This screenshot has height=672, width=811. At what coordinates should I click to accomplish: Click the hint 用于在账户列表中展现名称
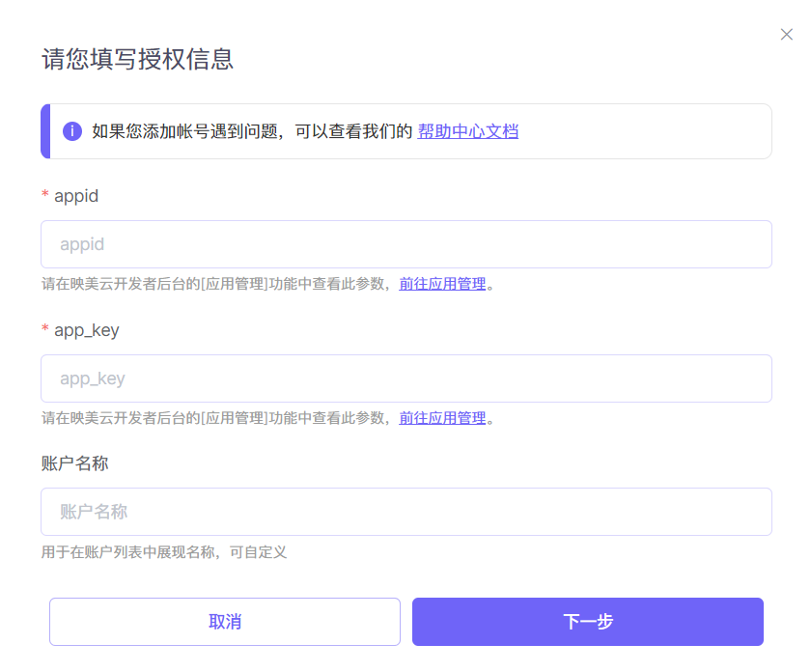coord(163,552)
